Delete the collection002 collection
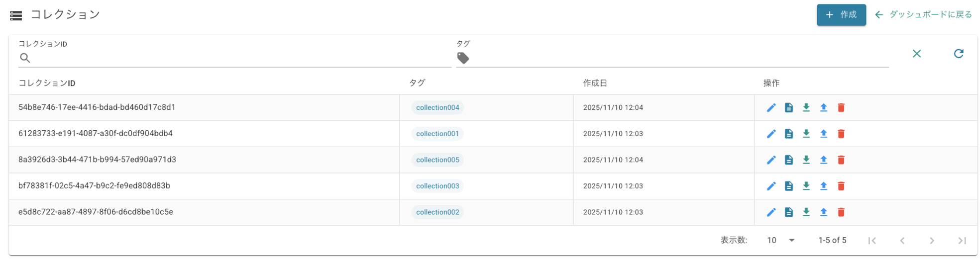This screenshot has height=260, width=980. [841, 212]
